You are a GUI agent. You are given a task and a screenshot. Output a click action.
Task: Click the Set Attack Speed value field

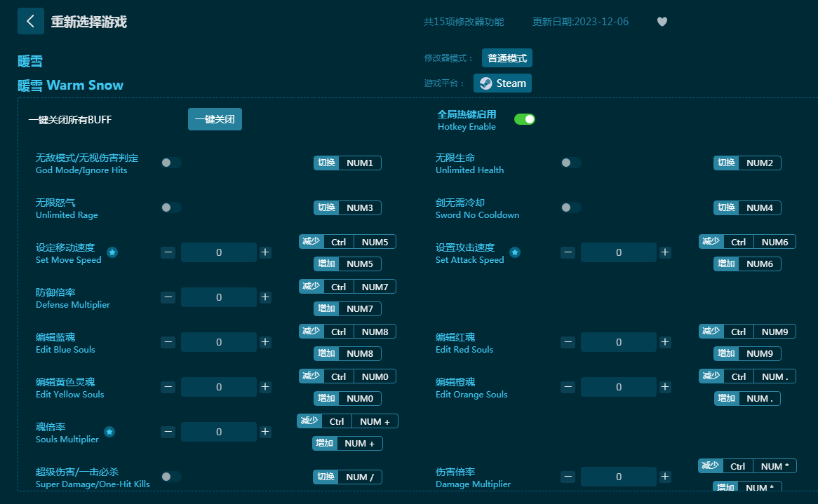[x=619, y=252]
